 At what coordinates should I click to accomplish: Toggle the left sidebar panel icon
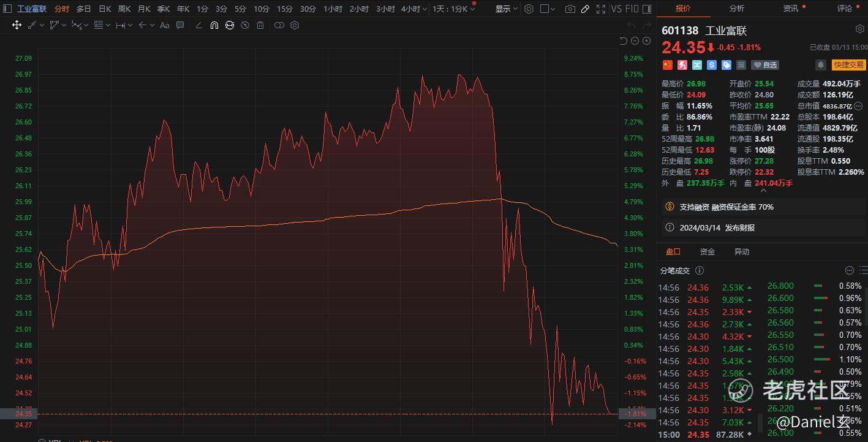(x=7, y=9)
